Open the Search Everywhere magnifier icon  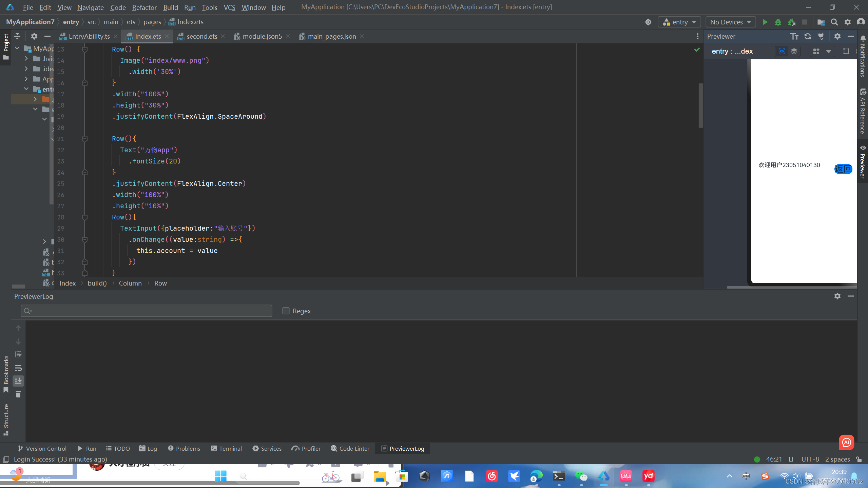click(834, 22)
